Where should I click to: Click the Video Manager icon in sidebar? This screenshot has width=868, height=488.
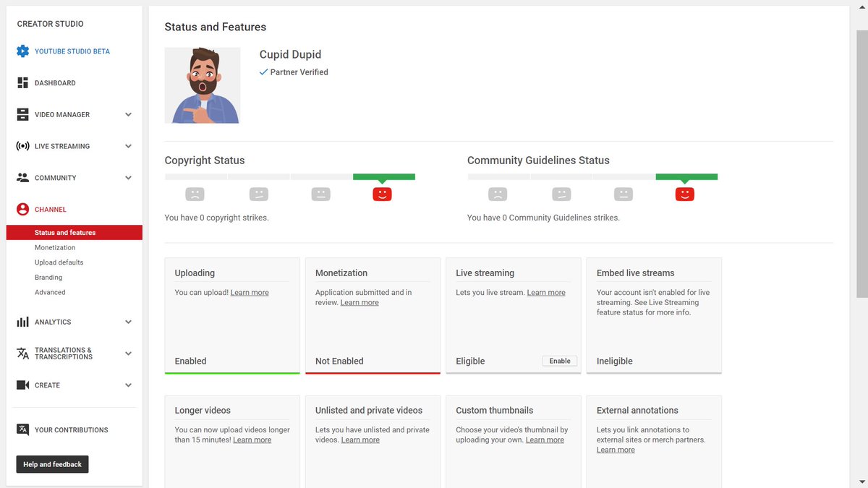(22, 114)
